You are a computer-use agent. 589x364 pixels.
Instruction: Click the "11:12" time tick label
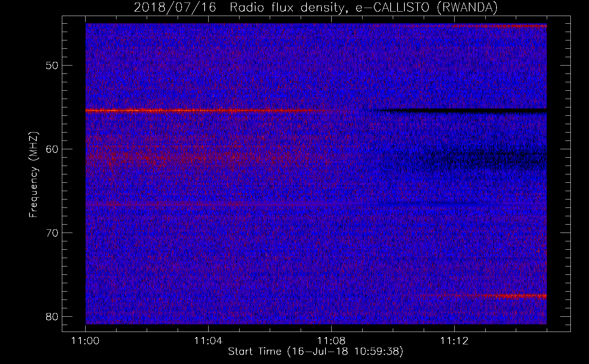point(454,341)
